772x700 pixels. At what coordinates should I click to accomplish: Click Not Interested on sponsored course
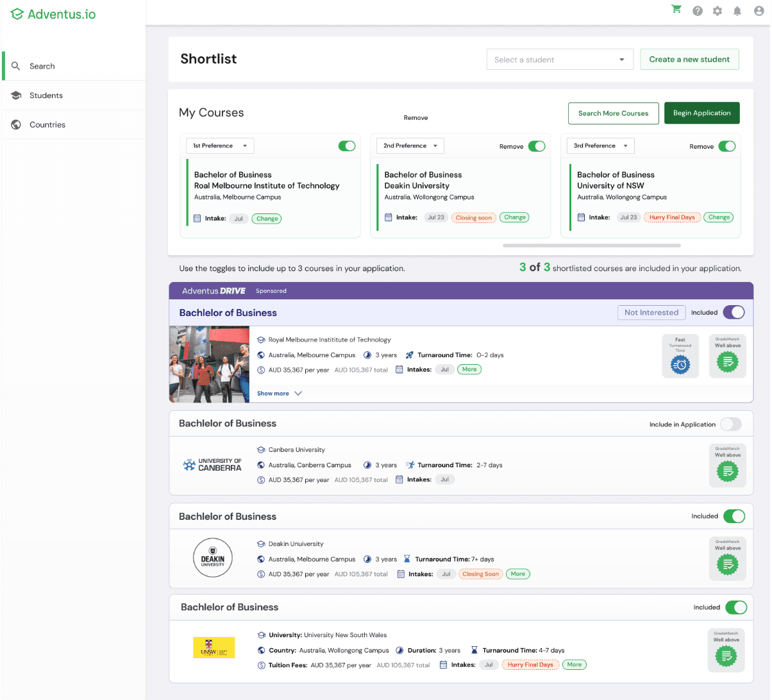tap(651, 313)
